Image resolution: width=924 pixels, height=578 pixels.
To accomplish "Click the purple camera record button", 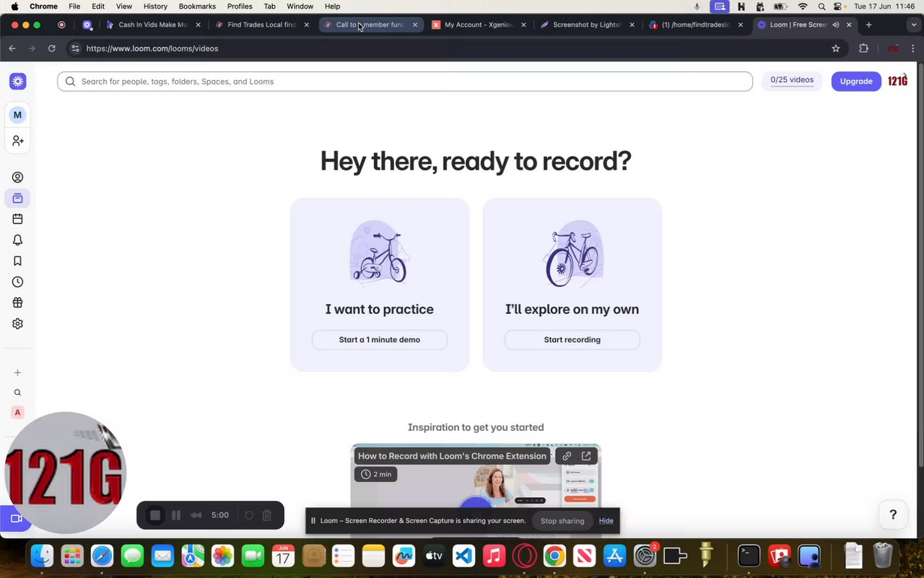I will coord(15,519).
